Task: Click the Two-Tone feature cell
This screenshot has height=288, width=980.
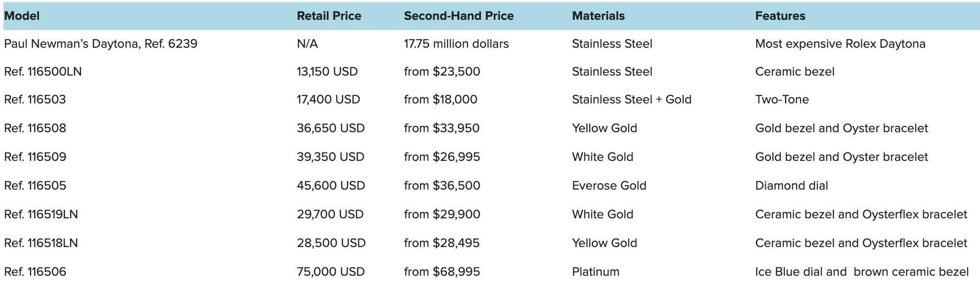Action: click(x=782, y=100)
